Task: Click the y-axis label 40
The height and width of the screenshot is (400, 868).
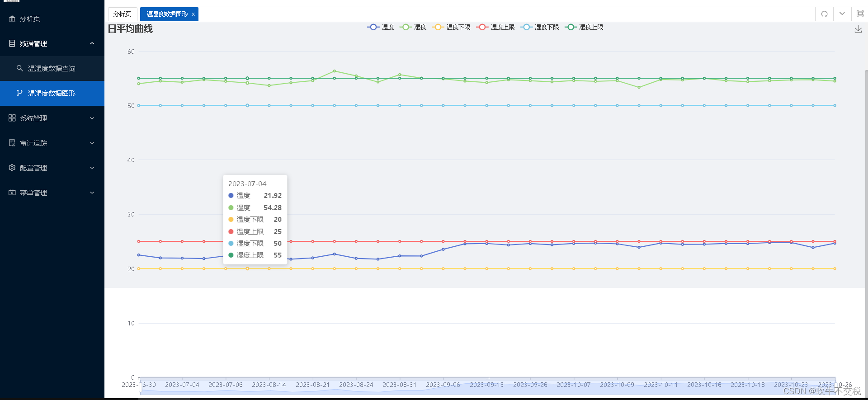Action: [131, 160]
